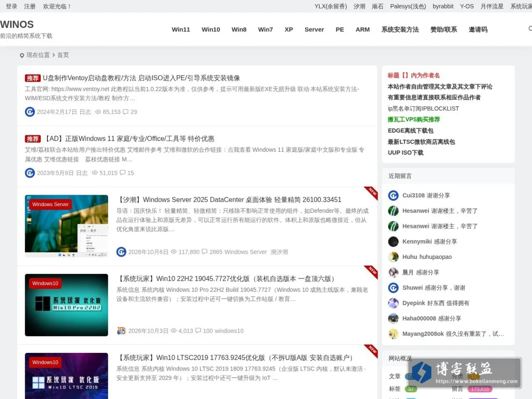532x399 pixels.
Task: Open Windows Server 2025 DataCenter post title
Action: pos(229,200)
